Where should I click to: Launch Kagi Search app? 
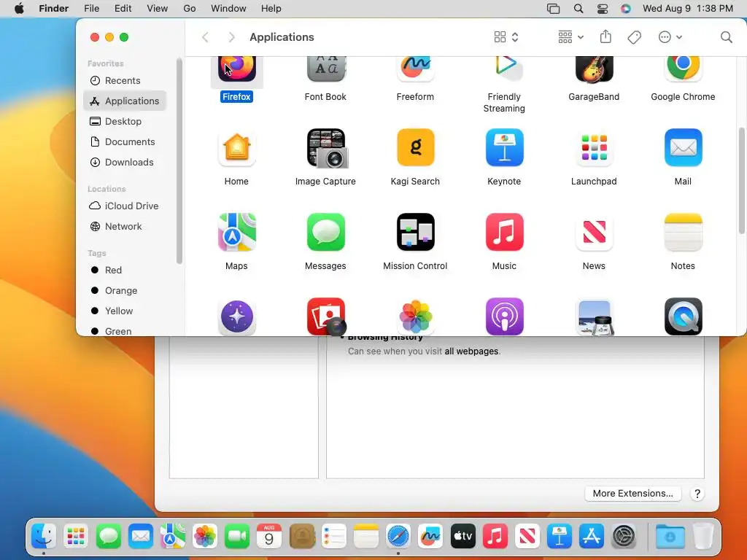click(x=415, y=148)
